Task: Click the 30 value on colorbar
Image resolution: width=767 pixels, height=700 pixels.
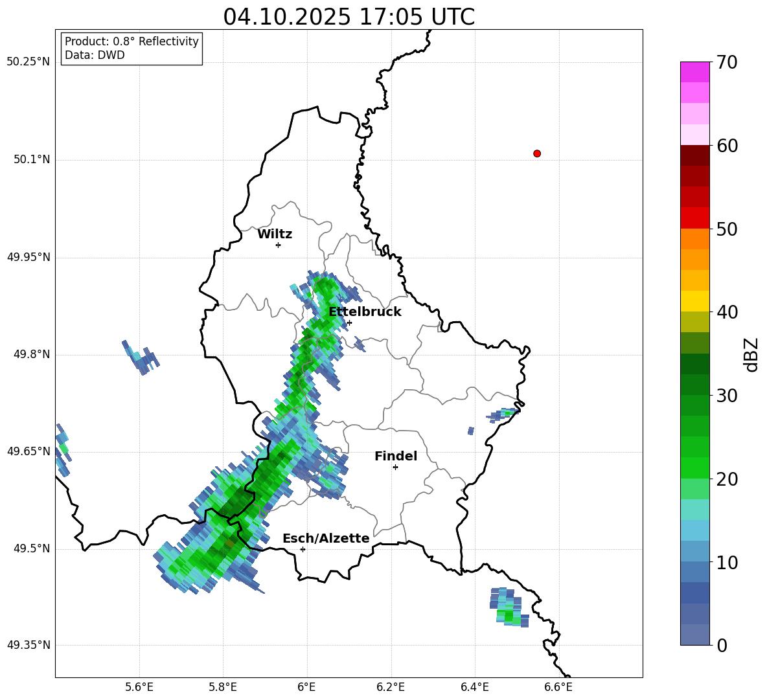Action: coord(727,396)
